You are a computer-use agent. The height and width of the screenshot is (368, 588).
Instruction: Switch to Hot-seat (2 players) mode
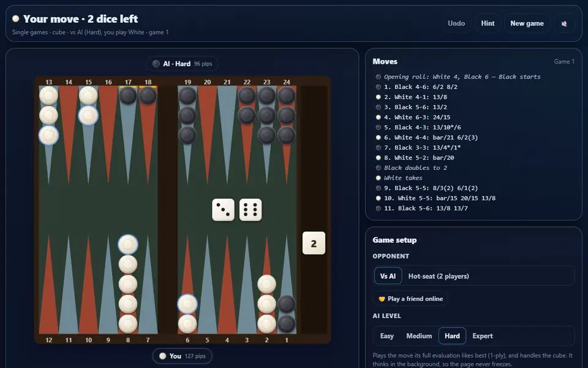[439, 276]
